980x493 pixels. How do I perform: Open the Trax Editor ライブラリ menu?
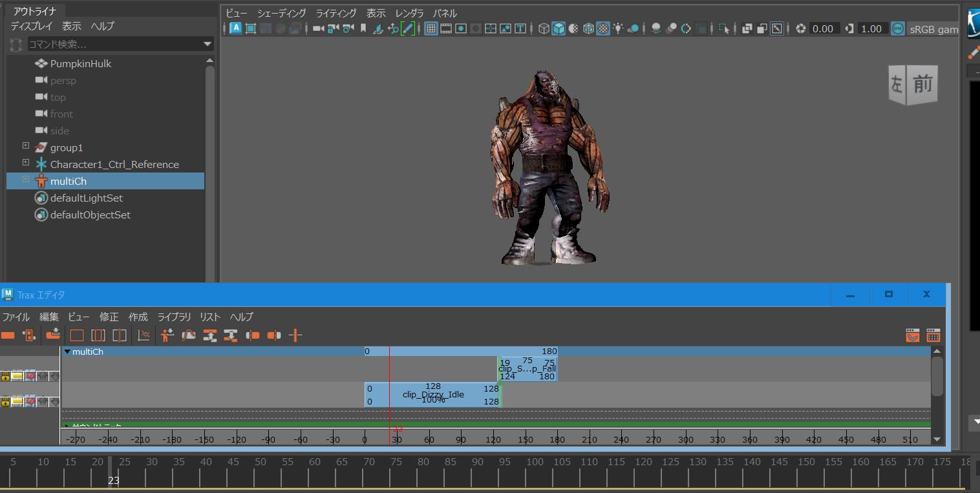tap(175, 317)
